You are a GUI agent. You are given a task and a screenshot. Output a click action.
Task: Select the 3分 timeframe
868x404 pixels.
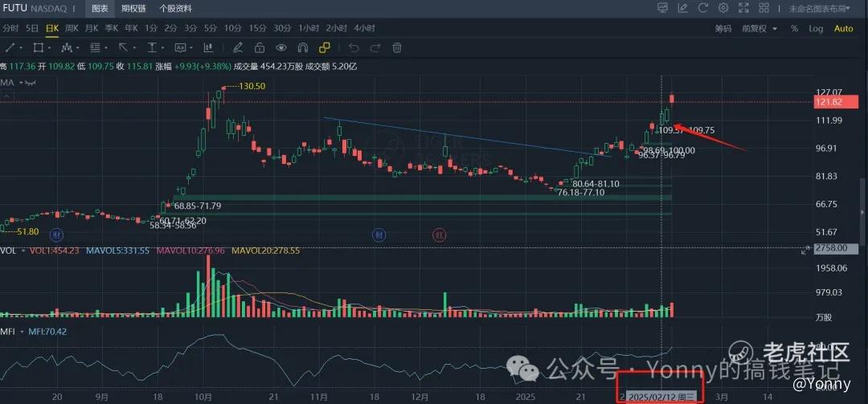click(190, 28)
